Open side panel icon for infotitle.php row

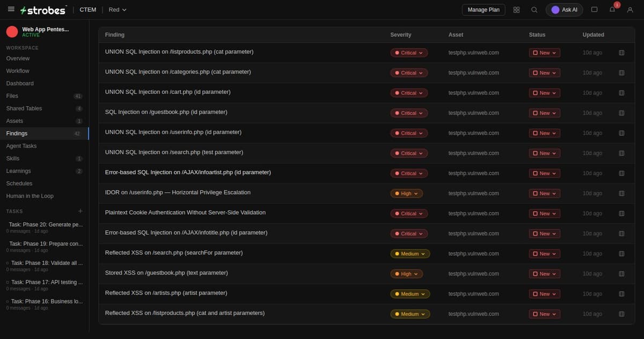pyautogui.click(x=621, y=234)
